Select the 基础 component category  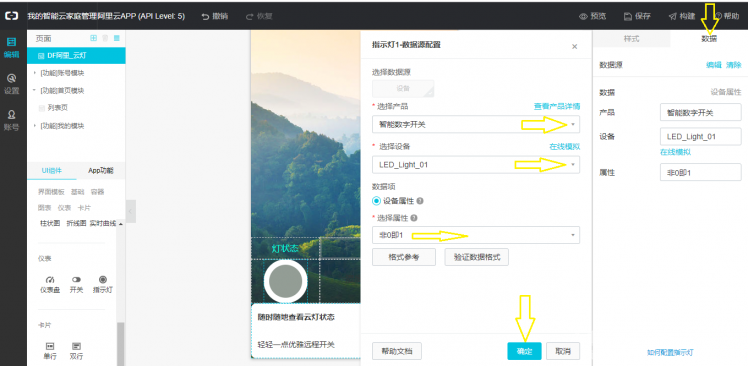pyautogui.click(x=77, y=192)
